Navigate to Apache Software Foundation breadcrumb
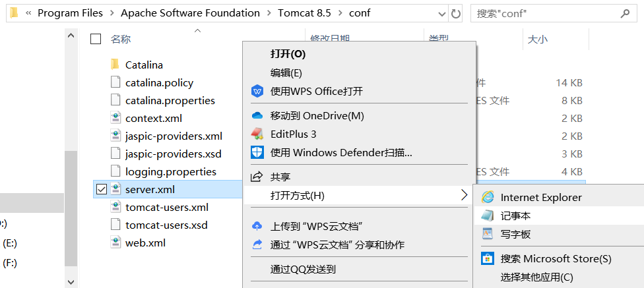Image resolution: width=644 pixels, height=288 pixels. point(190,13)
